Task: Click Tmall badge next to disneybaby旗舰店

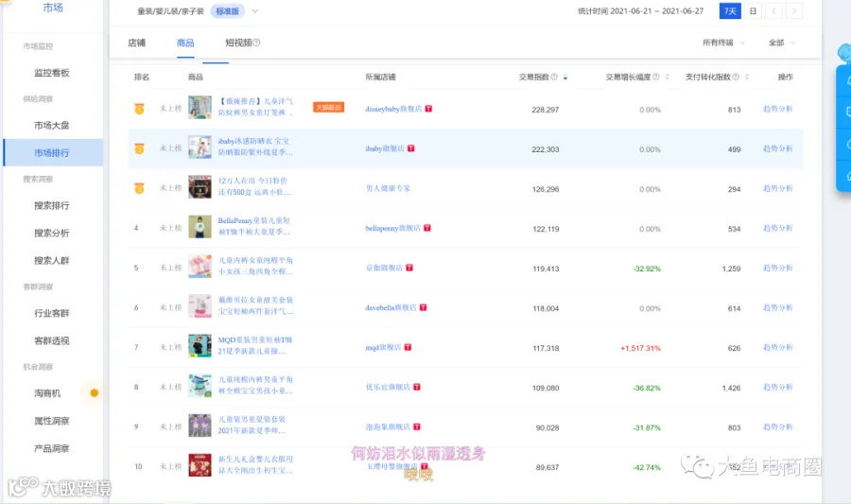Action: (x=428, y=109)
